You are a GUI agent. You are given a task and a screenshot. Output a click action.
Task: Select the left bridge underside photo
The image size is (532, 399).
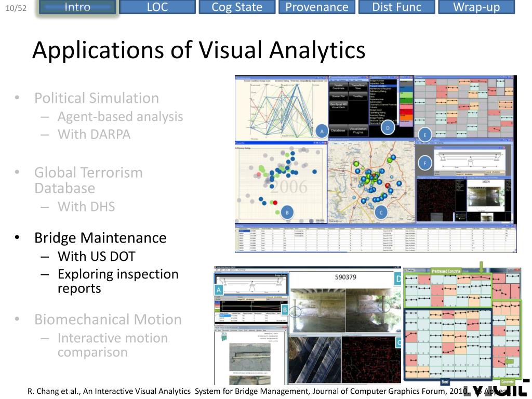(x=317, y=310)
